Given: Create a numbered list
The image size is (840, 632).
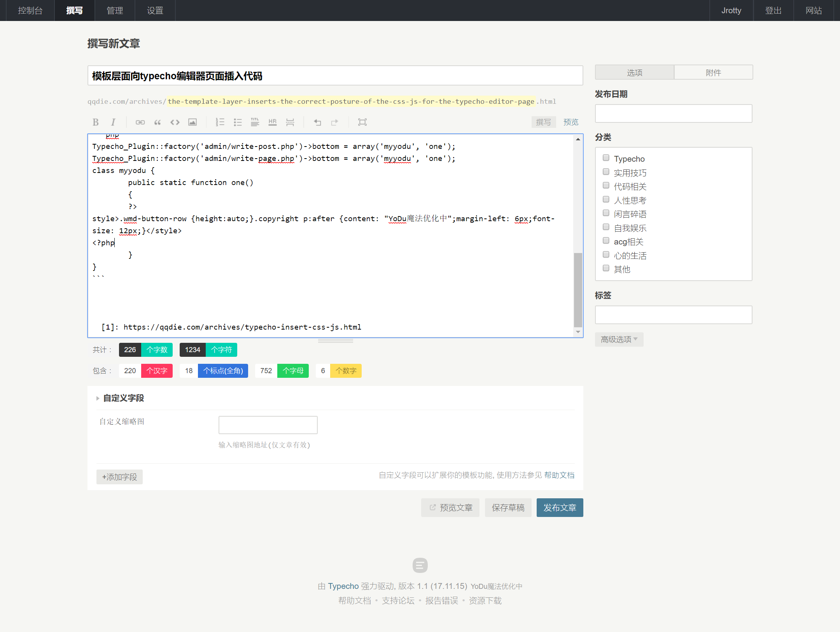Looking at the screenshot, I should tap(220, 122).
